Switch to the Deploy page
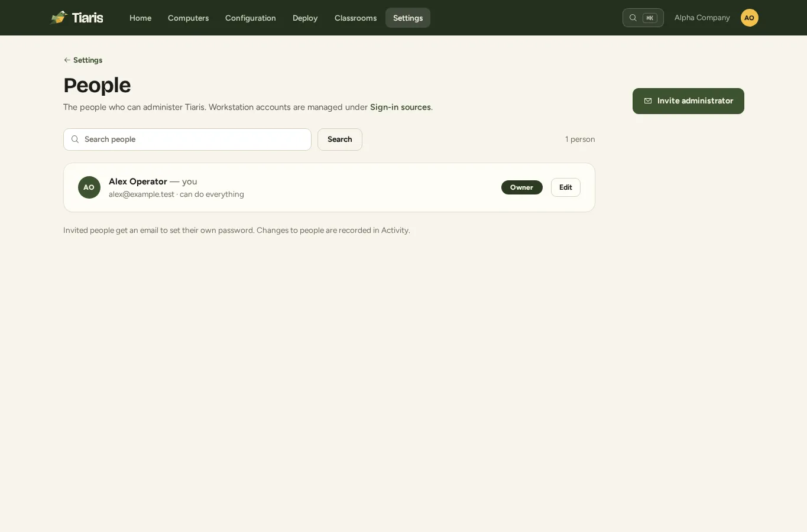Viewport: 807px width, 532px height. click(305, 18)
